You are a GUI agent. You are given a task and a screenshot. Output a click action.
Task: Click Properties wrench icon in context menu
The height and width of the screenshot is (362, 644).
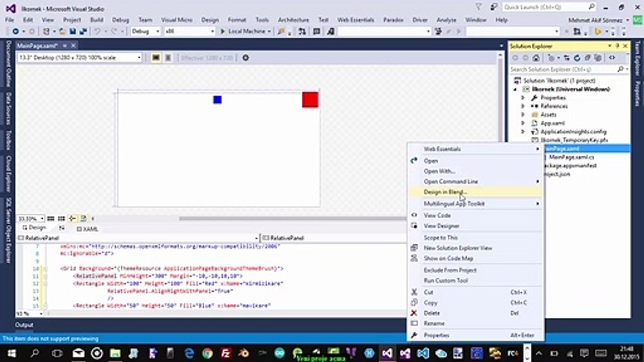(x=414, y=335)
